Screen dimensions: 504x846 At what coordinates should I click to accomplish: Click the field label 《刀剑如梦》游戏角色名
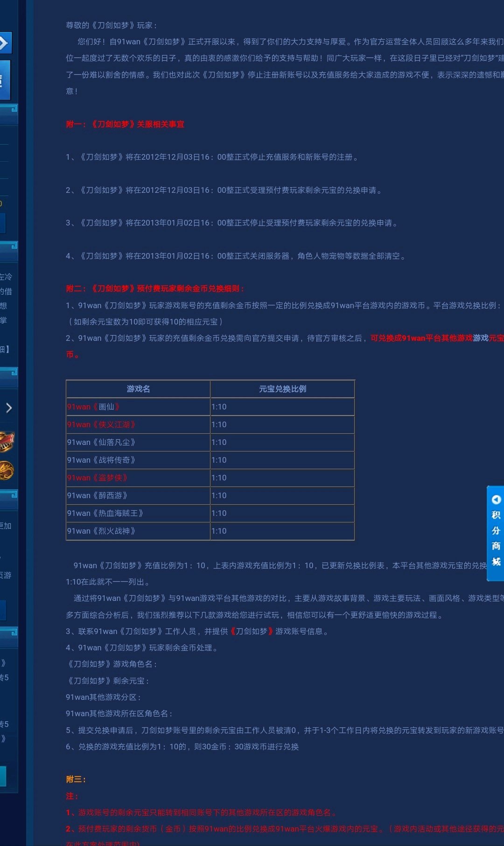click(112, 664)
